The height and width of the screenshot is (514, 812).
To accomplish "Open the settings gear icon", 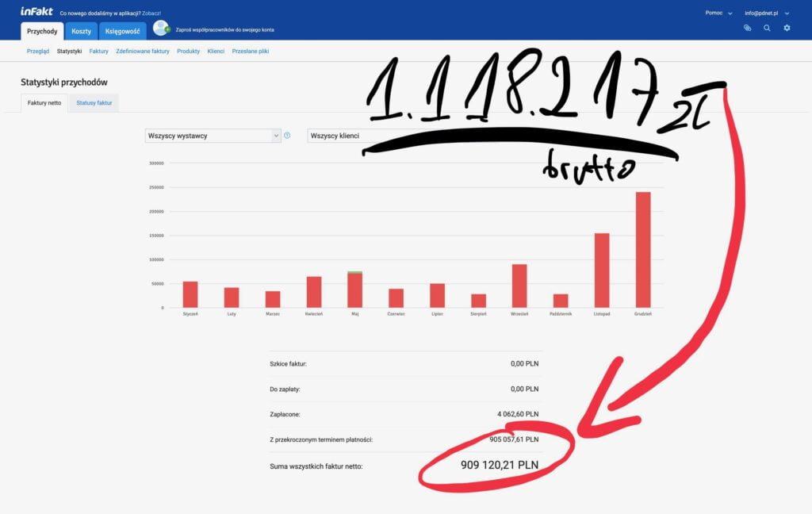I will 787,28.
